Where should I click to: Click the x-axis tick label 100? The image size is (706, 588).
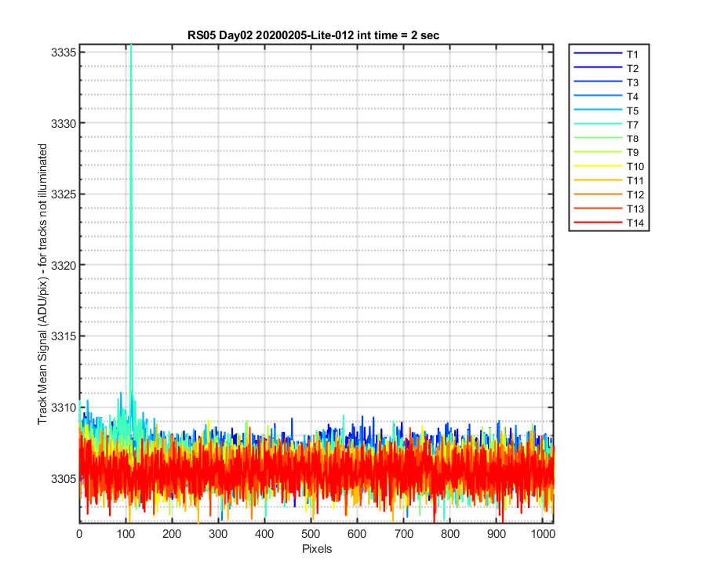pyautogui.click(x=126, y=534)
